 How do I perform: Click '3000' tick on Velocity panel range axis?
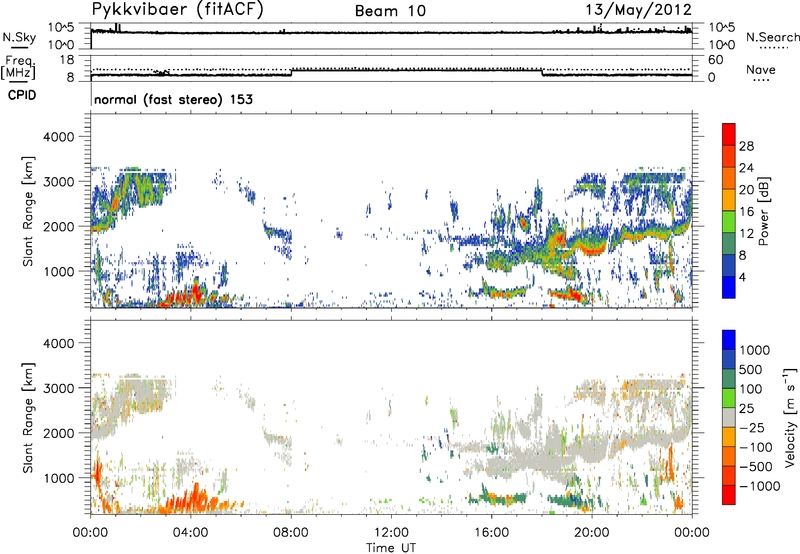[x=58, y=388]
